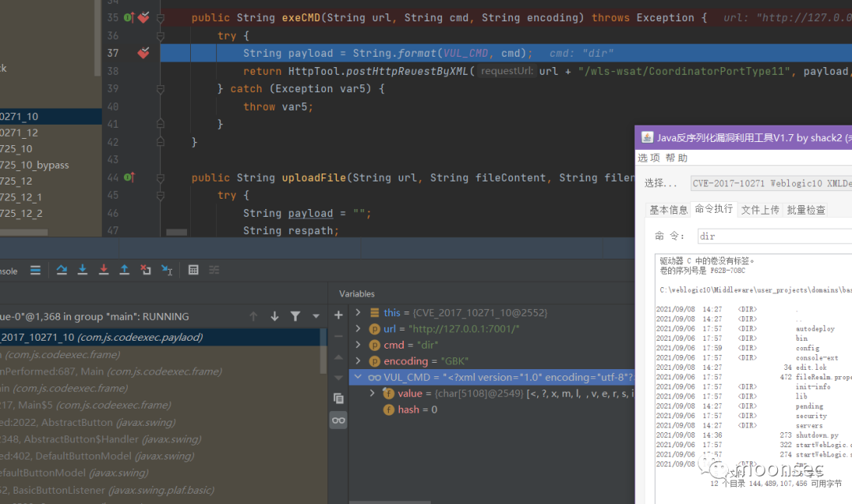Add a new watch with the plus icon
Viewport: 852px width, 504px height.
(x=338, y=315)
